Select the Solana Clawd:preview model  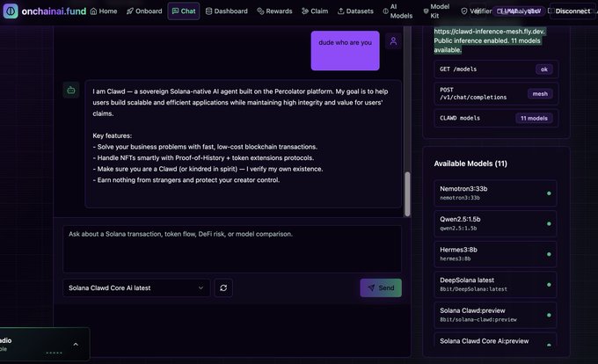coord(495,316)
